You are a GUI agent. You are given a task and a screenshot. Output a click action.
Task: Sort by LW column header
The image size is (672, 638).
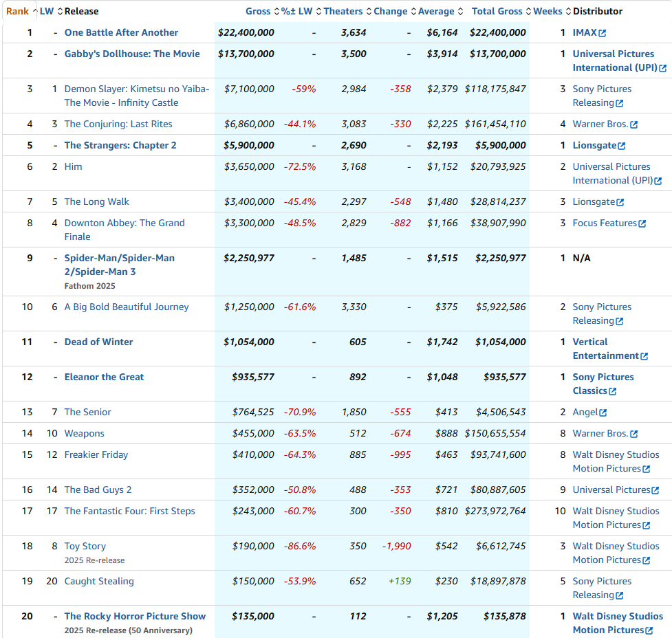tap(51, 11)
